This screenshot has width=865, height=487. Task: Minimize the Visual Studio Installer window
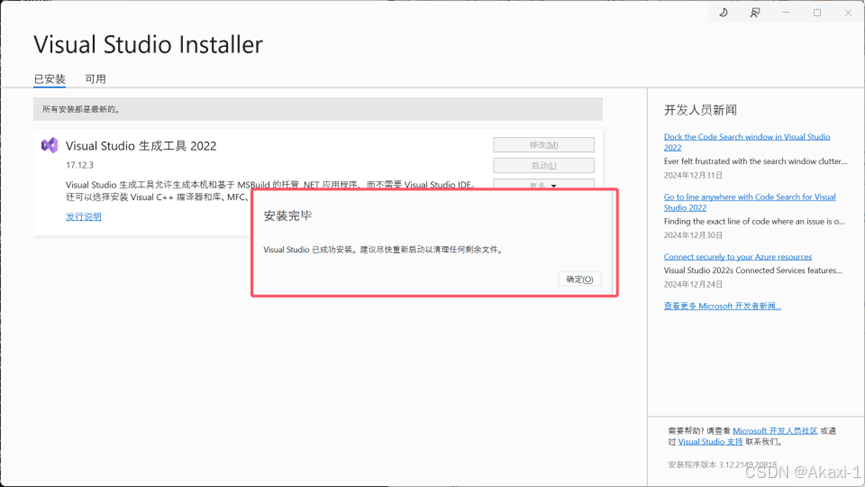[786, 12]
